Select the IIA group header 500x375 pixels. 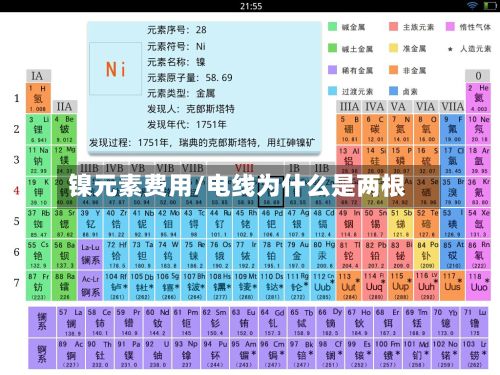[65, 107]
